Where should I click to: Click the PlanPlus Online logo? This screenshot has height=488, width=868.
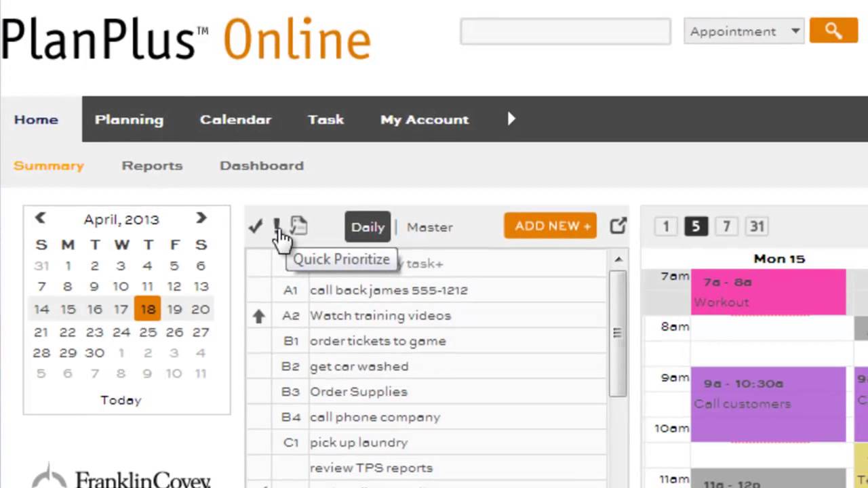[x=186, y=39]
